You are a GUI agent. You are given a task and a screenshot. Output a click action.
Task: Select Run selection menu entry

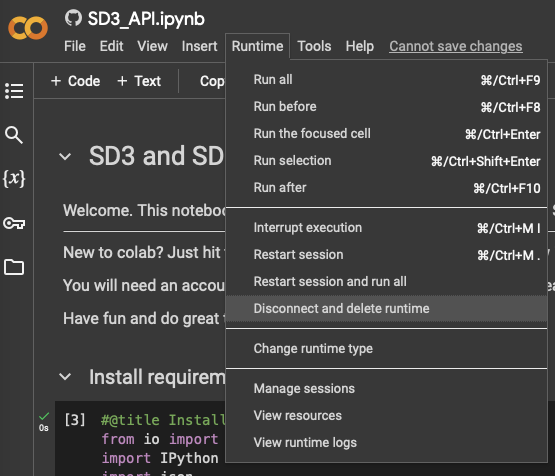387,161
